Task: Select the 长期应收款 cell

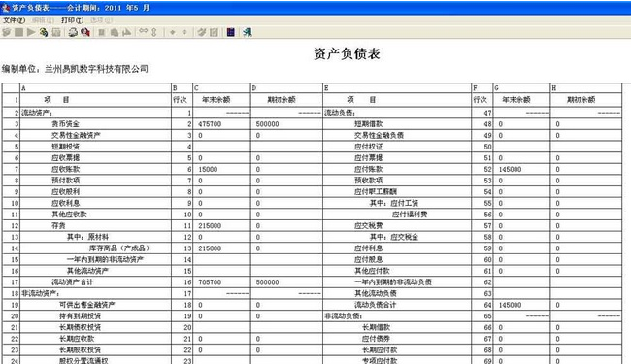Action: coord(95,339)
